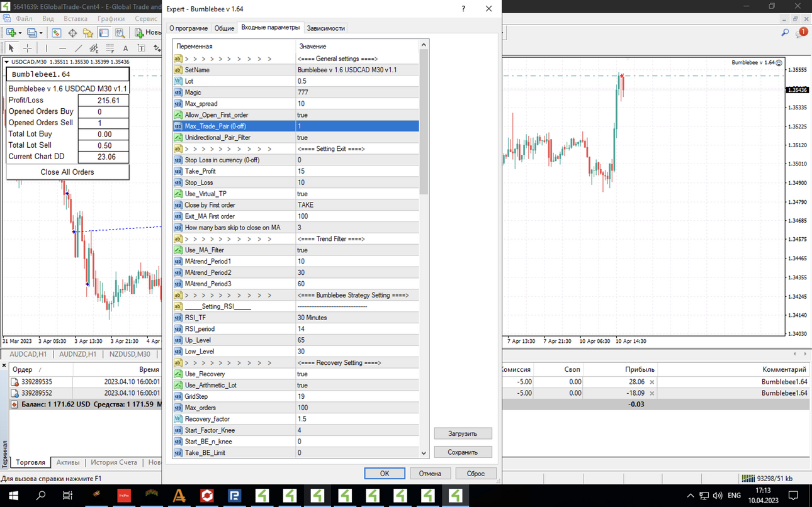Image resolution: width=812 pixels, height=507 pixels.
Task: Select the Max_Trade_Pair (0-off) value cell
Action: (357, 126)
